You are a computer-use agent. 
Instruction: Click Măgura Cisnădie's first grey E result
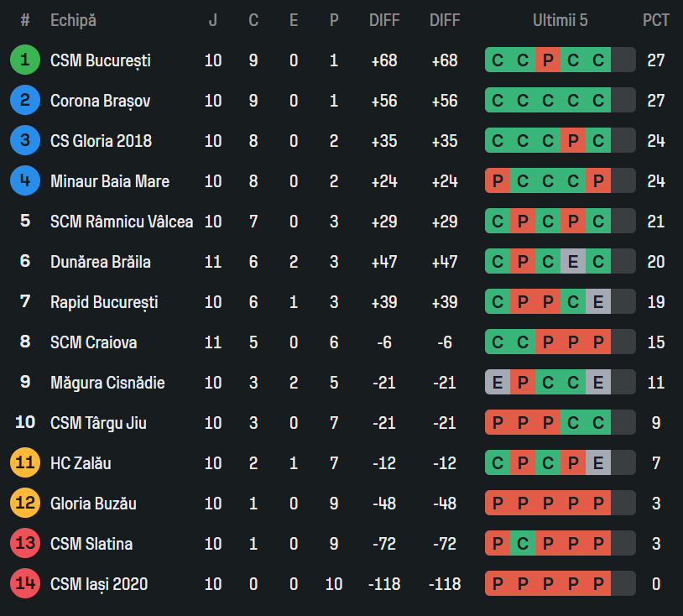[498, 383]
